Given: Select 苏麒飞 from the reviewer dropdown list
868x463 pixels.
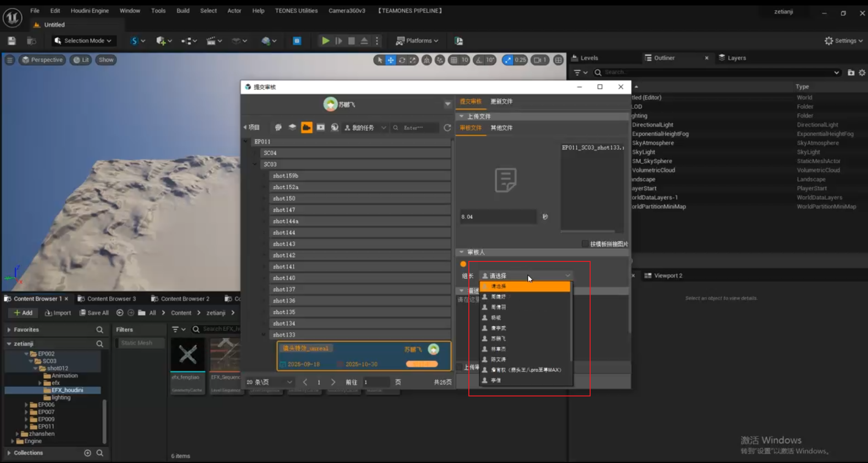Looking at the screenshot, I should click(x=498, y=338).
